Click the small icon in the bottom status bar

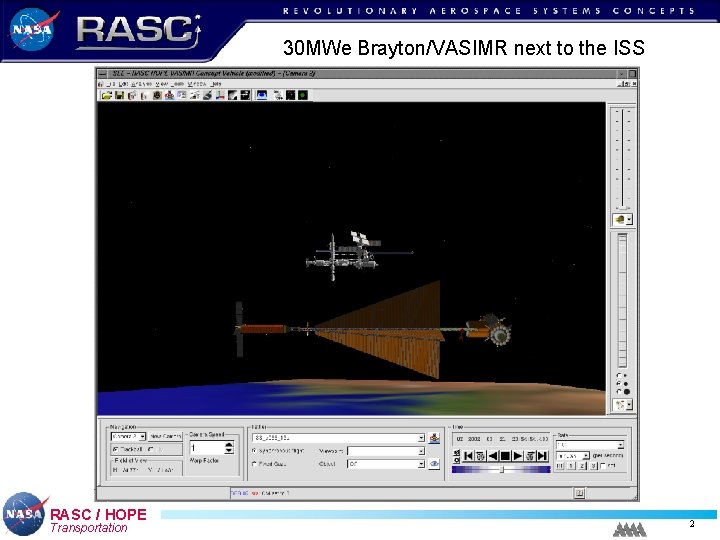pyautogui.click(x=579, y=493)
